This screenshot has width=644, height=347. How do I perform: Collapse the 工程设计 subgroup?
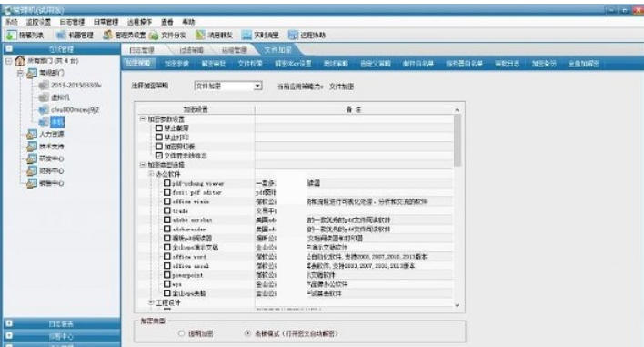pos(151,302)
